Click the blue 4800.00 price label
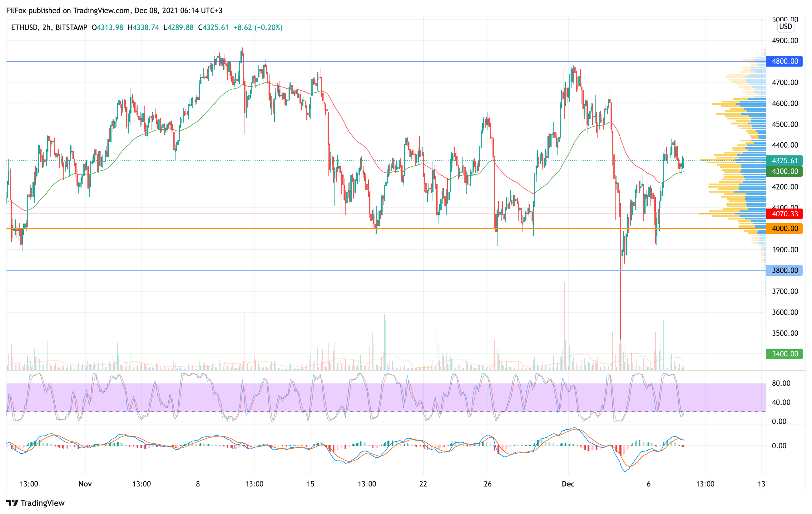Image resolution: width=812 pixels, height=514 pixels. click(x=784, y=61)
